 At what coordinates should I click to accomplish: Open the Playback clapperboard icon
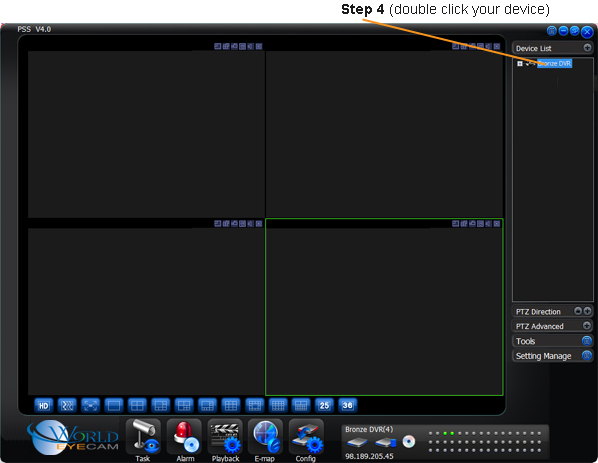[x=225, y=436]
